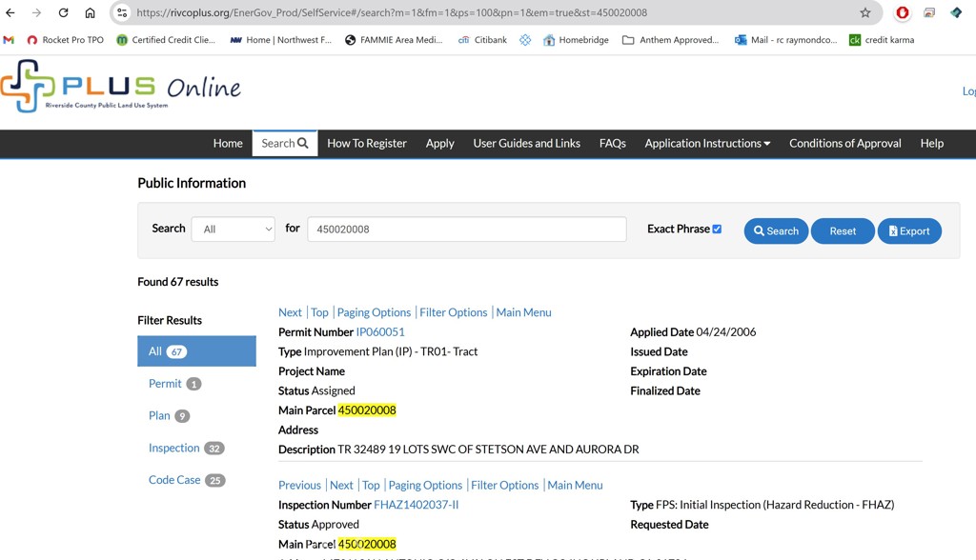This screenshot has width=976, height=560.
Task: Open the Conditions of Approval page
Action: click(844, 143)
